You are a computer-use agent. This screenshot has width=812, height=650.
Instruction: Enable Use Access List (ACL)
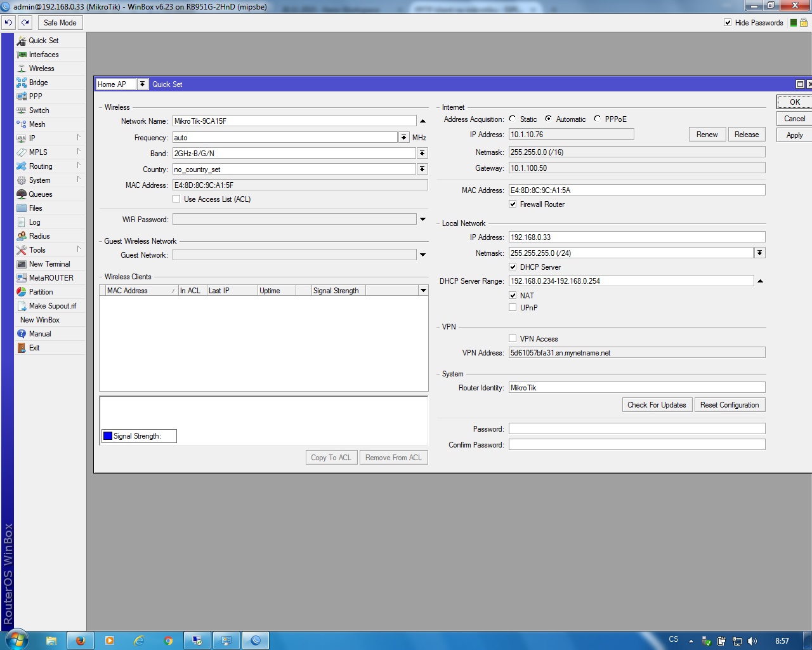[176, 199]
